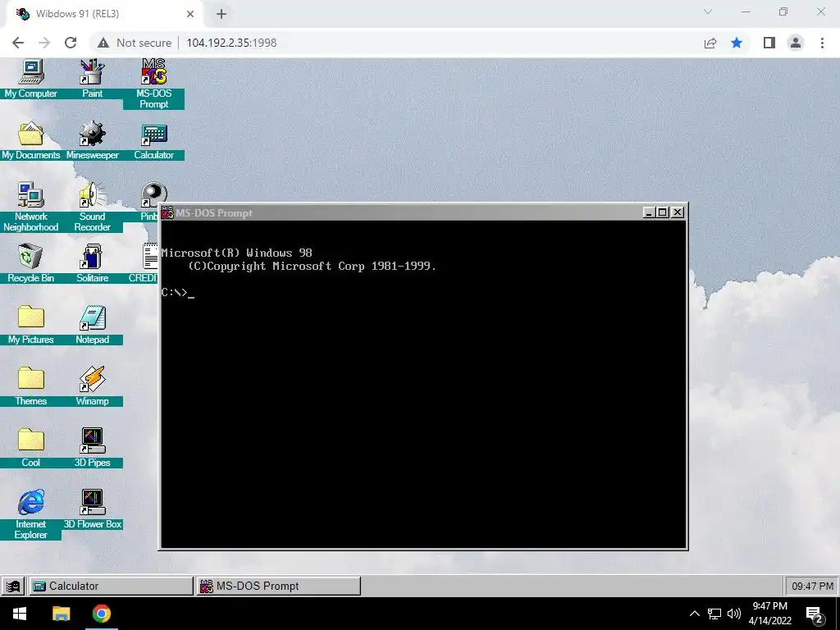Open a new browser tab
The height and width of the screenshot is (630, 840).
pyautogui.click(x=221, y=14)
